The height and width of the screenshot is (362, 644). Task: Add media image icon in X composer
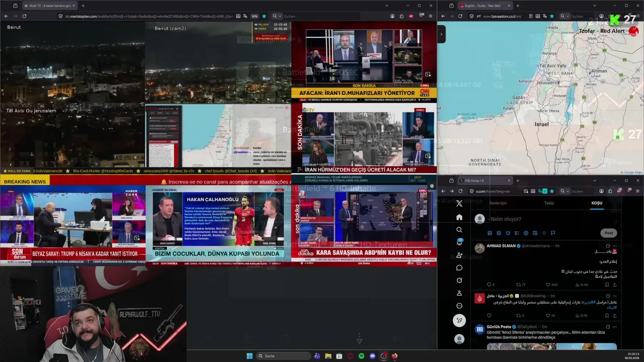[490, 233]
